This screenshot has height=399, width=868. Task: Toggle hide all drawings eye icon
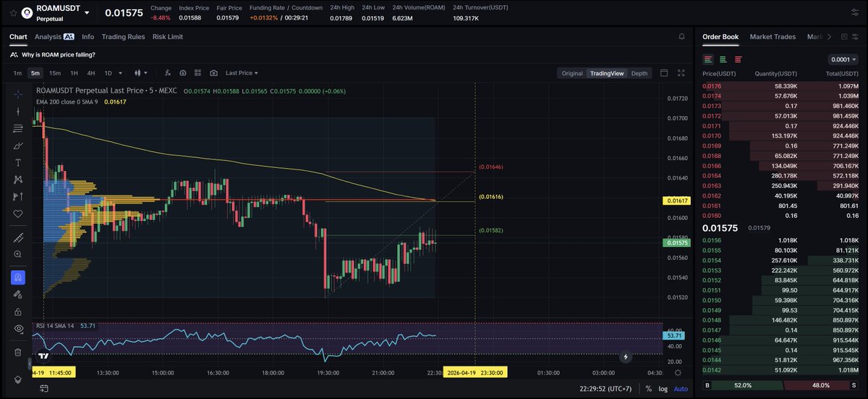(18, 329)
